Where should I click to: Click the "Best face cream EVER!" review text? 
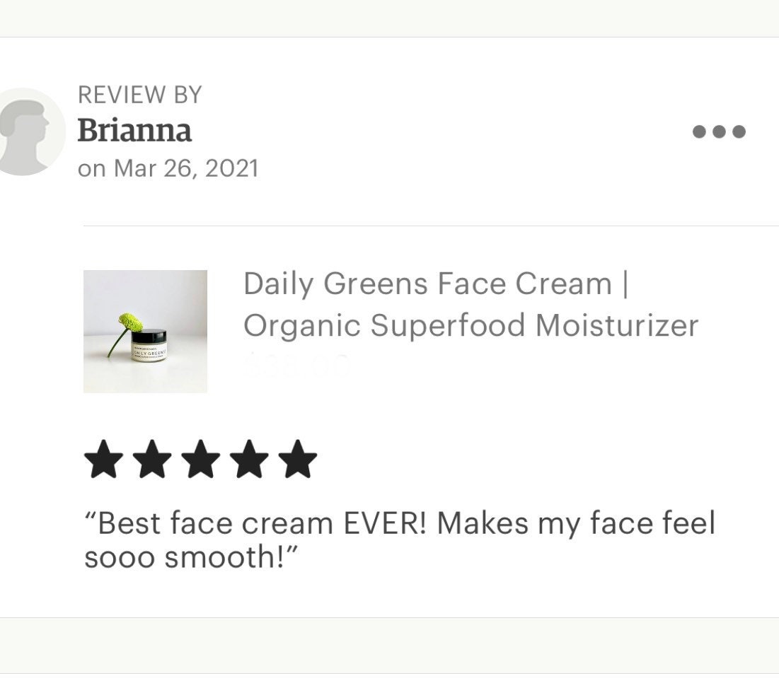point(400,540)
